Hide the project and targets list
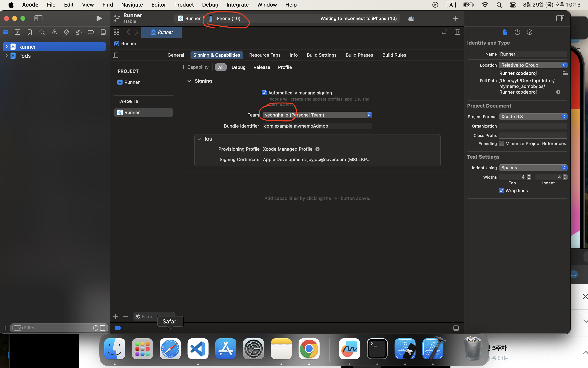588x368 pixels. (x=116, y=55)
